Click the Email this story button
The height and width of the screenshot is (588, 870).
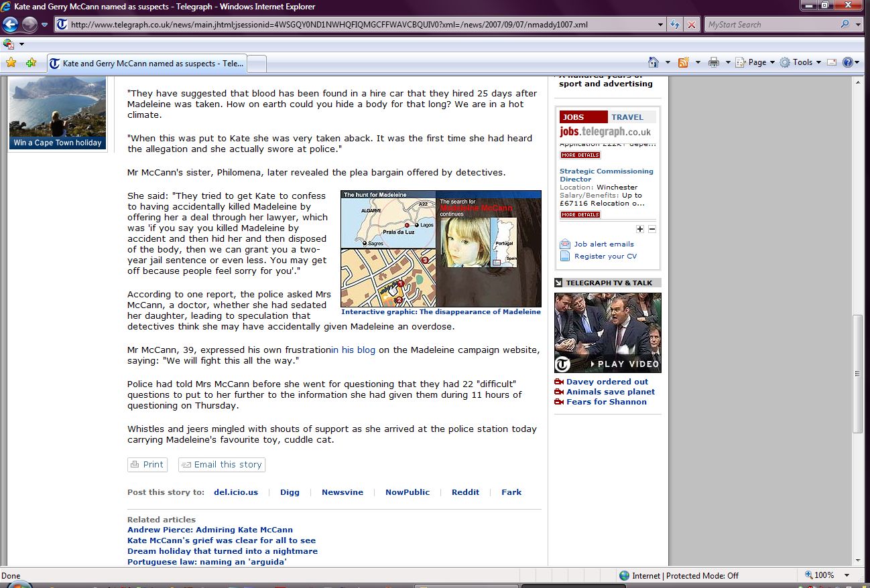coord(222,465)
